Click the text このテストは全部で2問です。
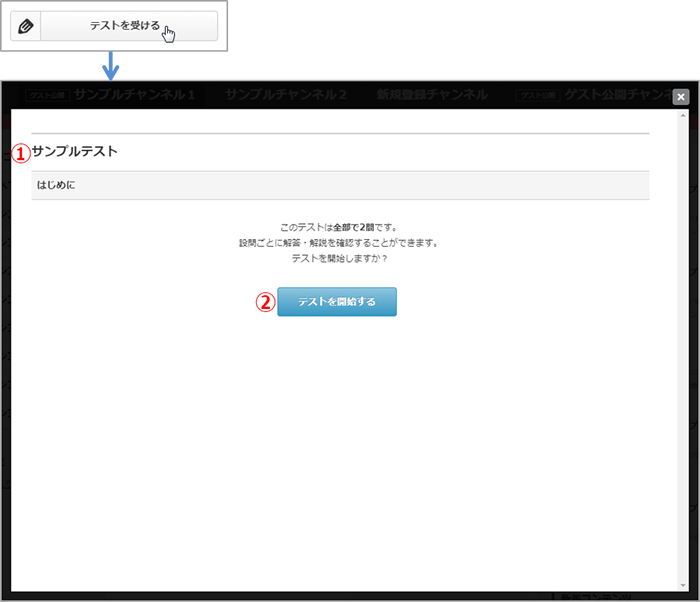 [338, 227]
